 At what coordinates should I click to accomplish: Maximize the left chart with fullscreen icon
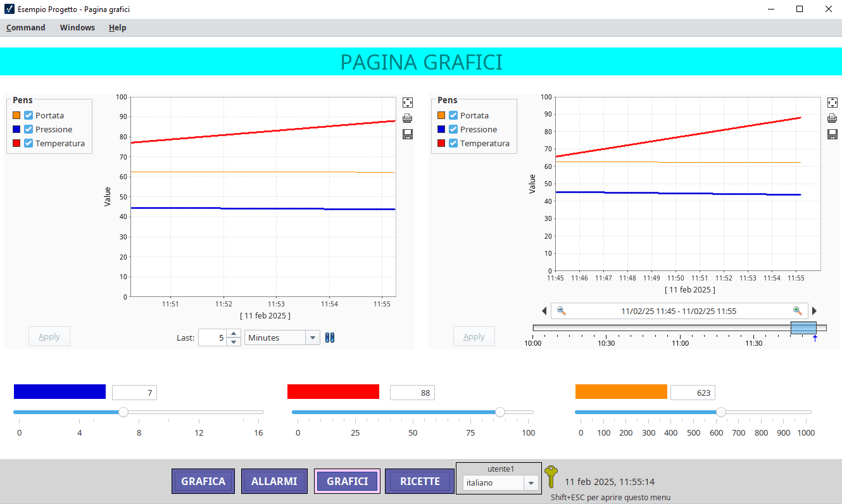(x=408, y=103)
